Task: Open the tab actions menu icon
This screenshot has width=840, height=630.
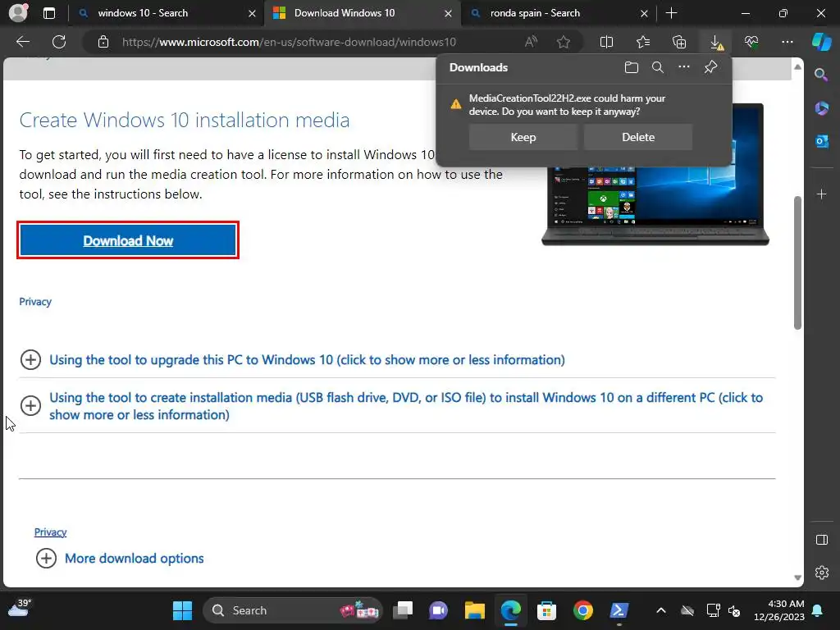Action: [48, 13]
